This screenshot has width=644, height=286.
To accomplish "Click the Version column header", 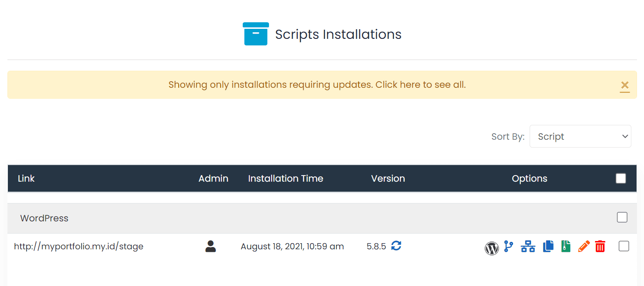I will (388, 178).
